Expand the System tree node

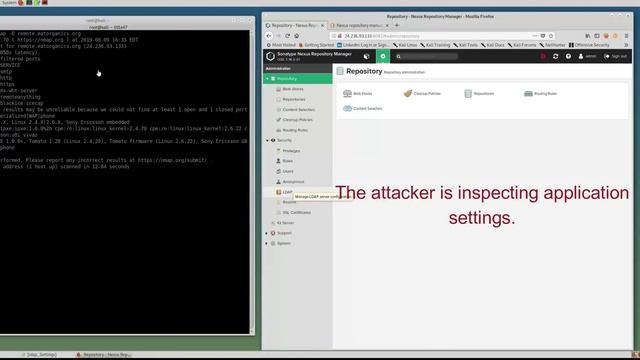click(x=267, y=243)
